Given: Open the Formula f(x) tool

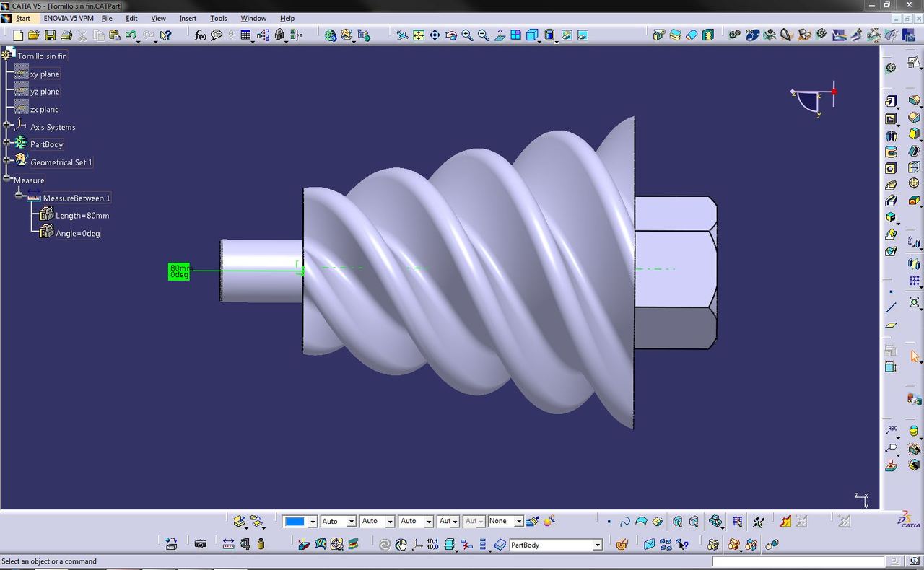Looking at the screenshot, I should coord(201,35).
